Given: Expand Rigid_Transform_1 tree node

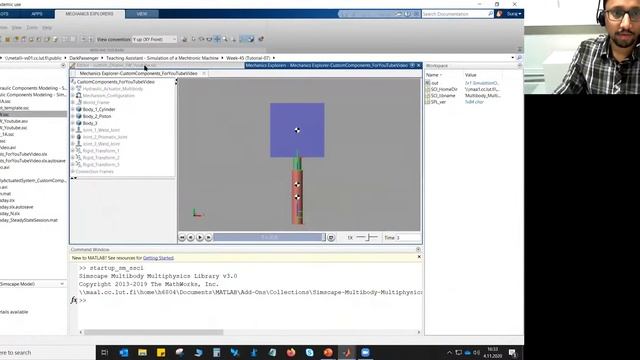Looking at the screenshot, I should [73, 151].
